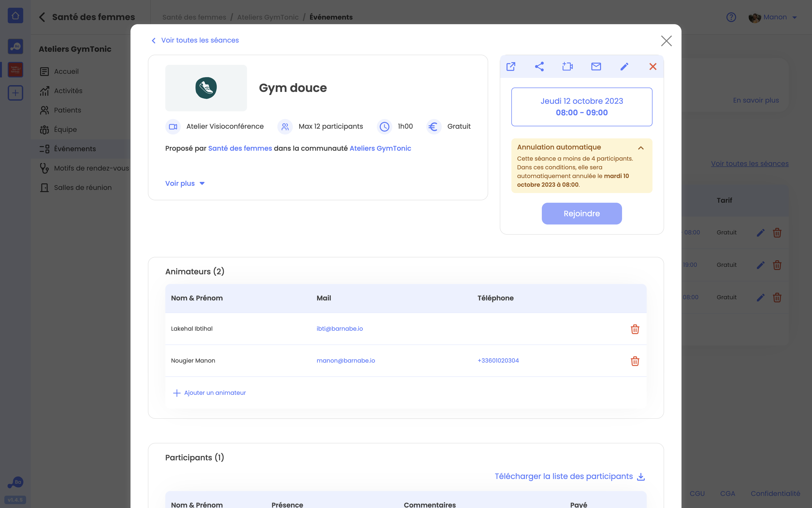This screenshot has width=812, height=508.
Task: Click the Barnabe logo icon in rail
Action: coord(15,46)
